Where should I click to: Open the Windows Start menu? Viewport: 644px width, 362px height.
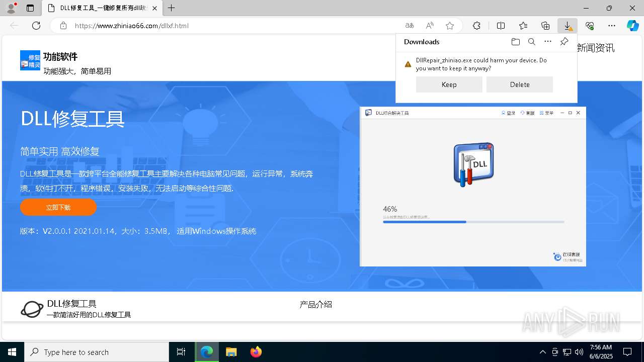[12, 352]
